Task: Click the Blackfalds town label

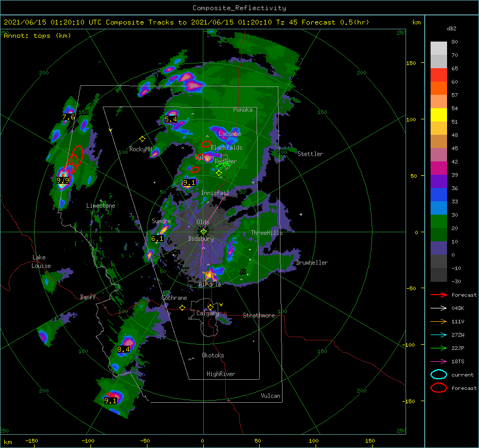Action: coord(226,148)
